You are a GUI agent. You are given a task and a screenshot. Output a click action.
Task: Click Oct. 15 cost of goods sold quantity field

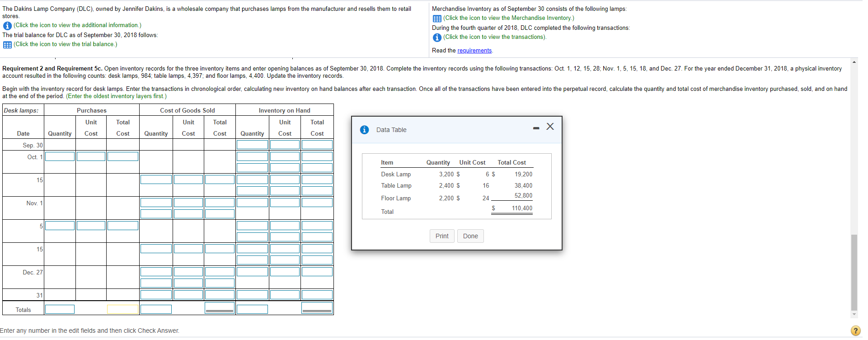click(156, 179)
